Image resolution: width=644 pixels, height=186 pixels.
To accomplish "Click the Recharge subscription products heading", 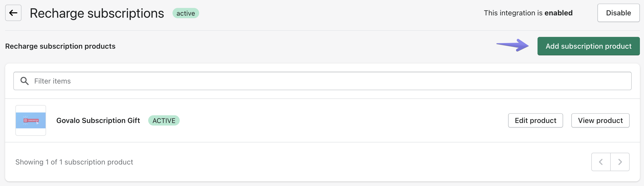I will 60,46.
